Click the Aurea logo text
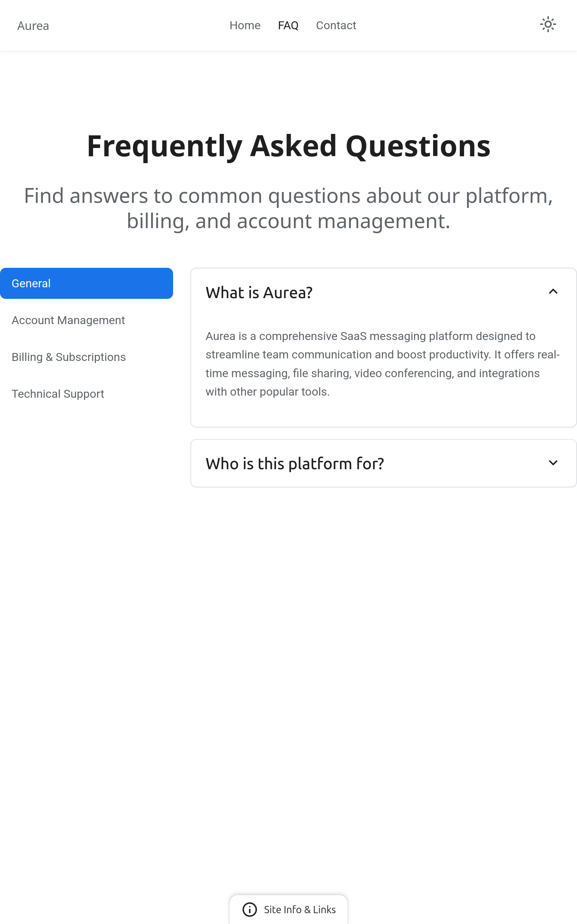 [x=33, y=26]
